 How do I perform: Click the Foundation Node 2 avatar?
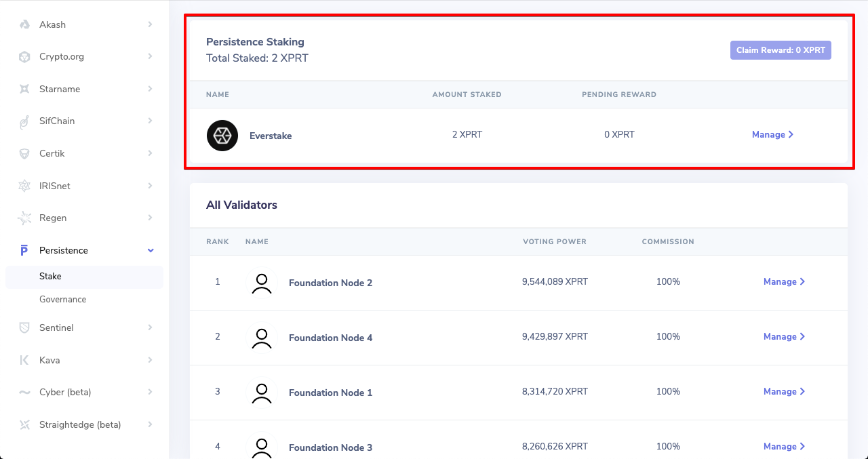(x=262, y=283)
